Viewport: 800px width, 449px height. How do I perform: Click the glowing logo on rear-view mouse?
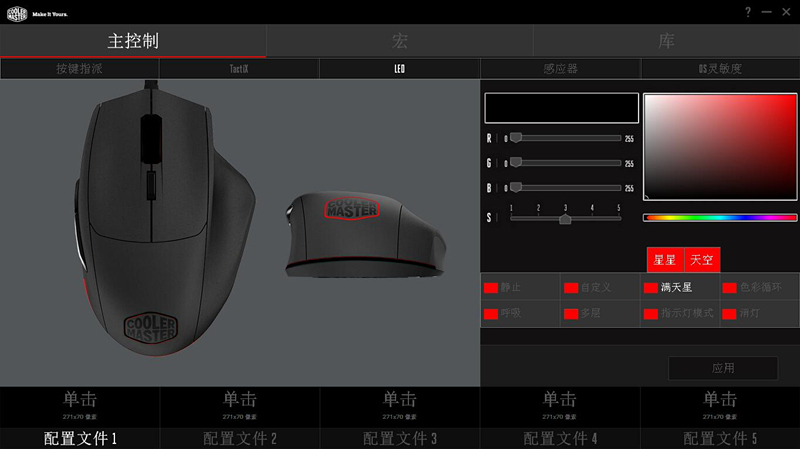click(x=352, y=208)
